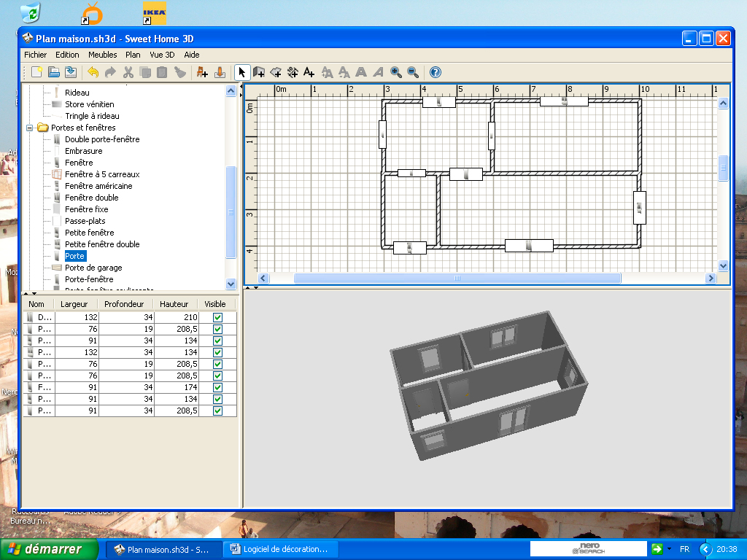
Task: Click plan view scroll left arrow
Action: click(x=263, y=278)
